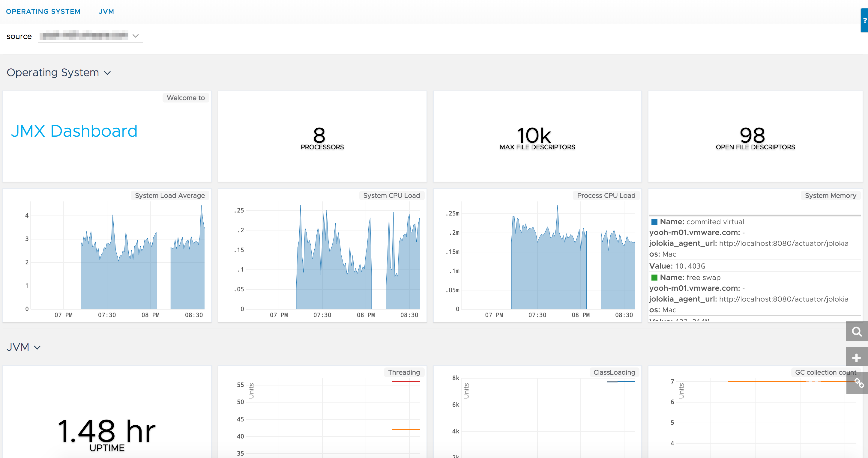
Task: Click the GC collection count title
Action: tap(825, 373)
